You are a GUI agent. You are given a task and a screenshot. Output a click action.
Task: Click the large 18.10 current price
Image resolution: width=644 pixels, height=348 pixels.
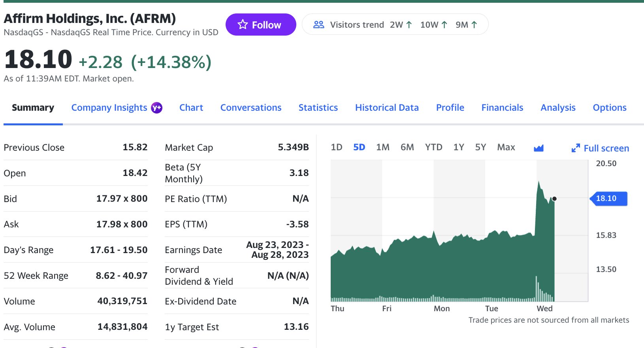point(38,59)
